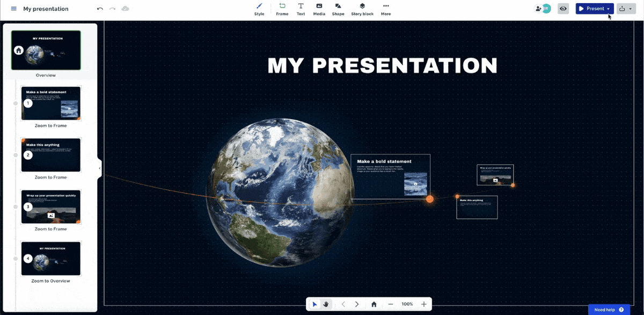This screenshot has width=644, height=315.
Task: Open the Shape tool
Action: 338,9
